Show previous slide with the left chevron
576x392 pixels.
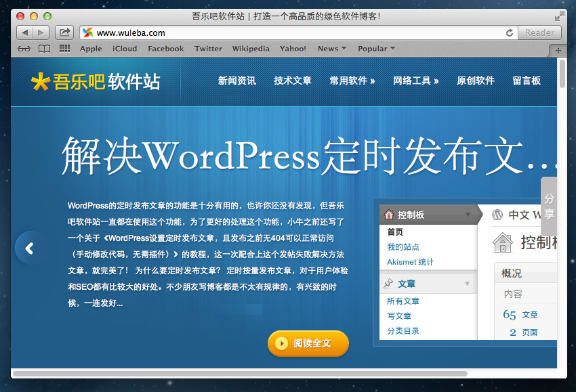(x=29, y=248)
